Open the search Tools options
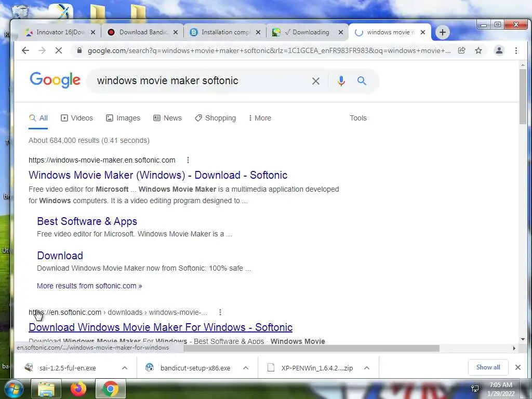 click(358, 118)
